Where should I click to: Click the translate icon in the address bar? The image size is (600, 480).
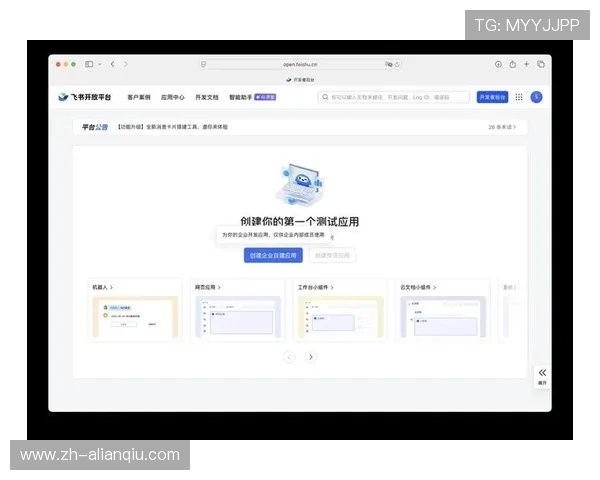point(389,64)
